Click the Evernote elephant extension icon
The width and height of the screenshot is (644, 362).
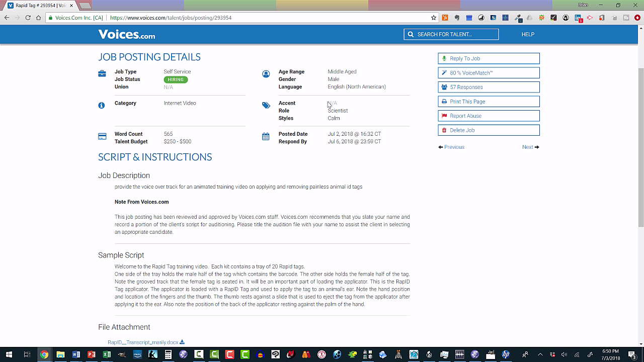(x=457, y=18)
